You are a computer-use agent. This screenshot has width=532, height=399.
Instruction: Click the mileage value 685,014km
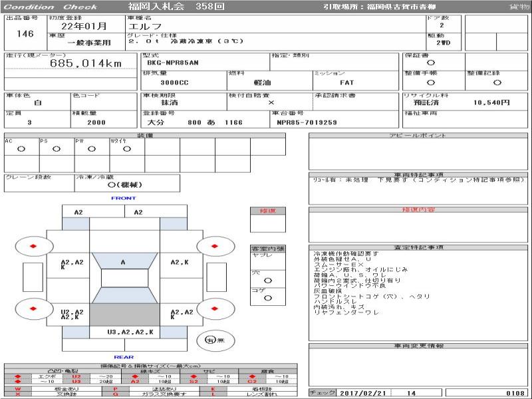[x=86, y=63]
